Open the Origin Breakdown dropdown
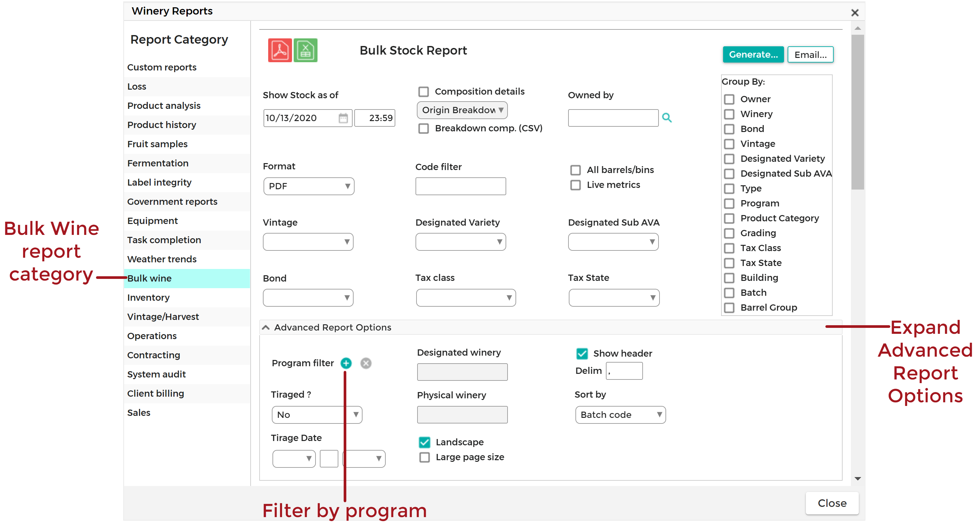 click(x=462, y=110)
